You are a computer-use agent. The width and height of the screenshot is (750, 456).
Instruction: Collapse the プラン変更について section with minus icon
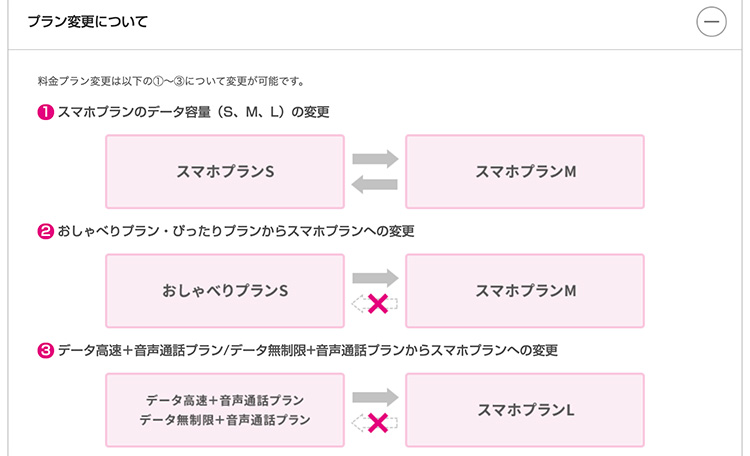tap(711, 22)
